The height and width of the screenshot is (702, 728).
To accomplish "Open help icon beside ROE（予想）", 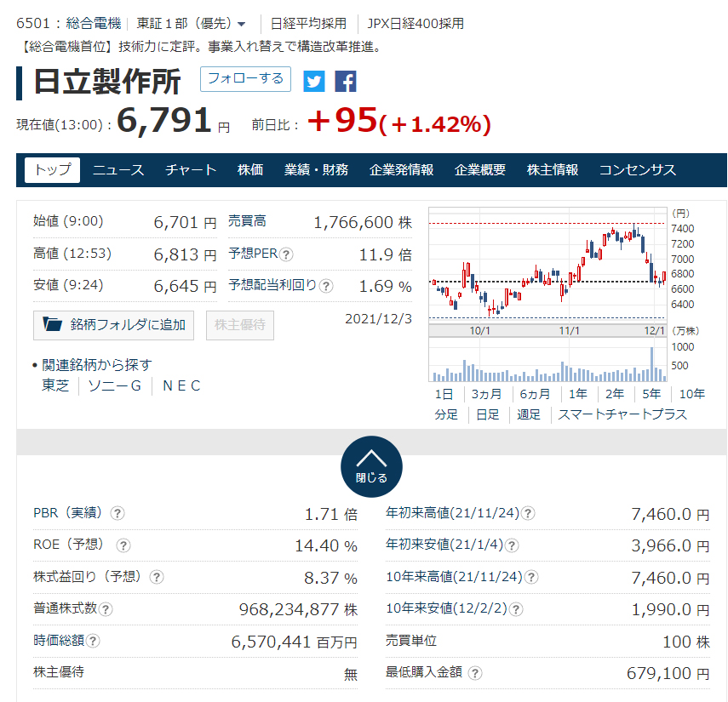I will click(123, 545).
